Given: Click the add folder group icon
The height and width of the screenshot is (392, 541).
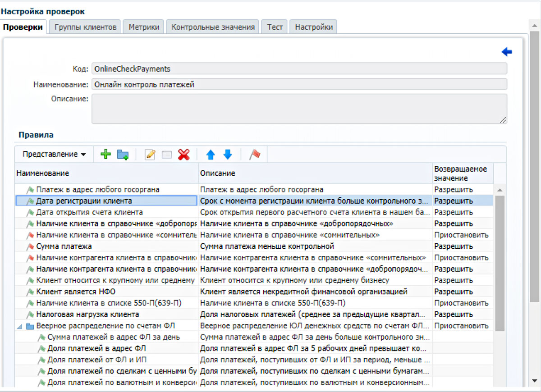Looking at the screenshot, I should [x=123, y=155].
